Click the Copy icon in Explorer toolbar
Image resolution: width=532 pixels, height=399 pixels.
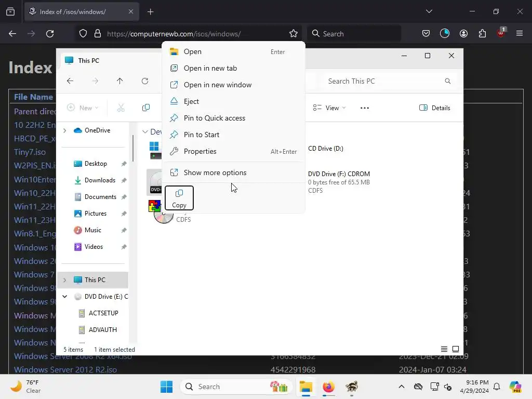pos(146,108)
